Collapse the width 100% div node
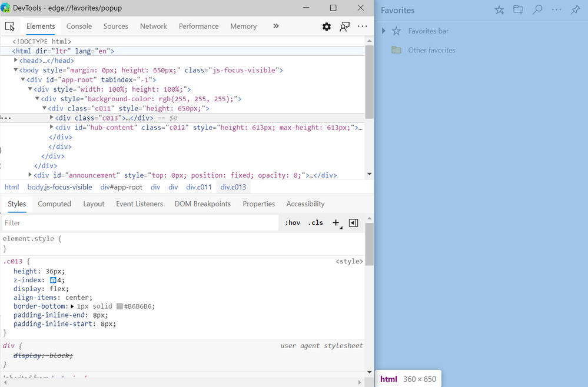Screen dimensions: 588x387 click(x=30, y=89)
